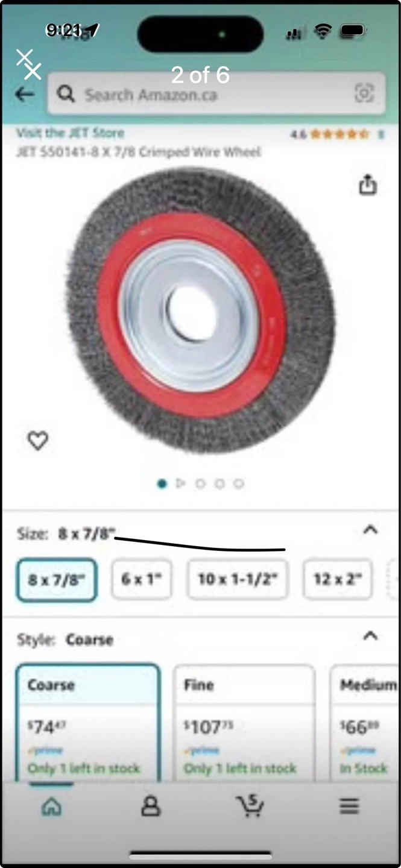The image size is (401, 868).
Task: Open hamburger menu icon
Action: pyautogui.click(x=349, y=806)
